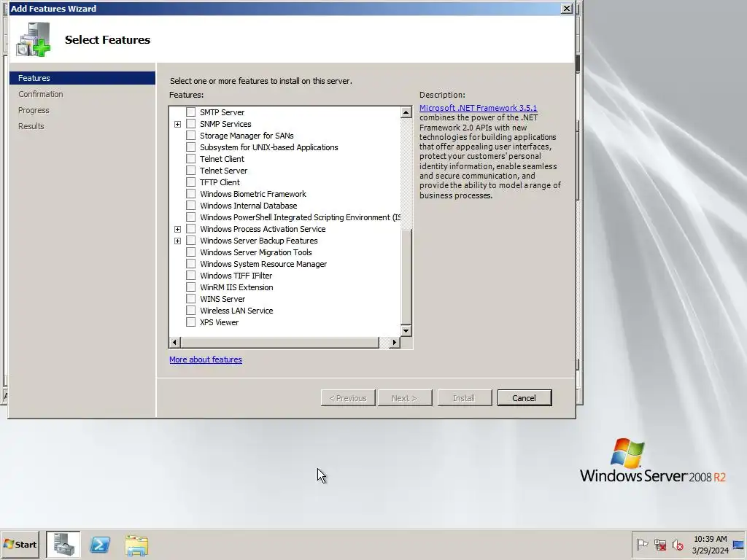Close the Add Features Wizard window

coord(566,8)
